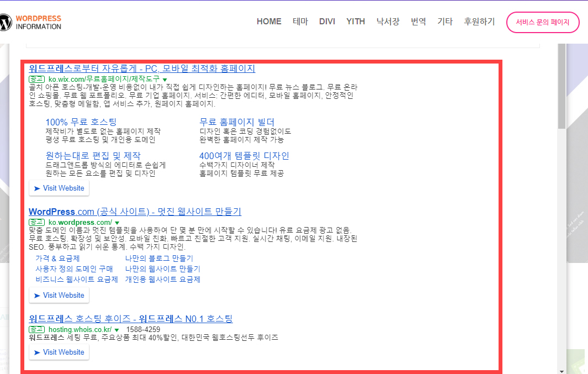Screen dimensions: 588x374
Task: Click the 광고 badge on the WordPress.com ad
Action: [37, 223]
